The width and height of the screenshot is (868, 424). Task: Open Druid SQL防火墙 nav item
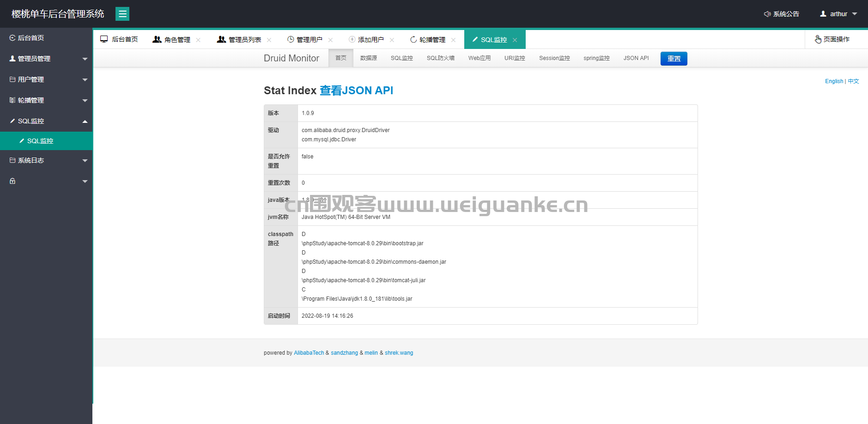[441, 58]
